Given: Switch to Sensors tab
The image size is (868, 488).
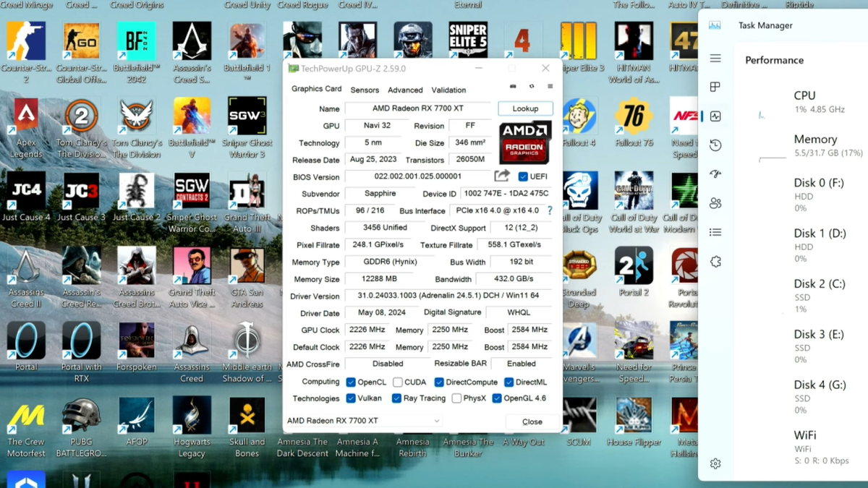Looking at the screenshot, I should click(x=365, y=90).
